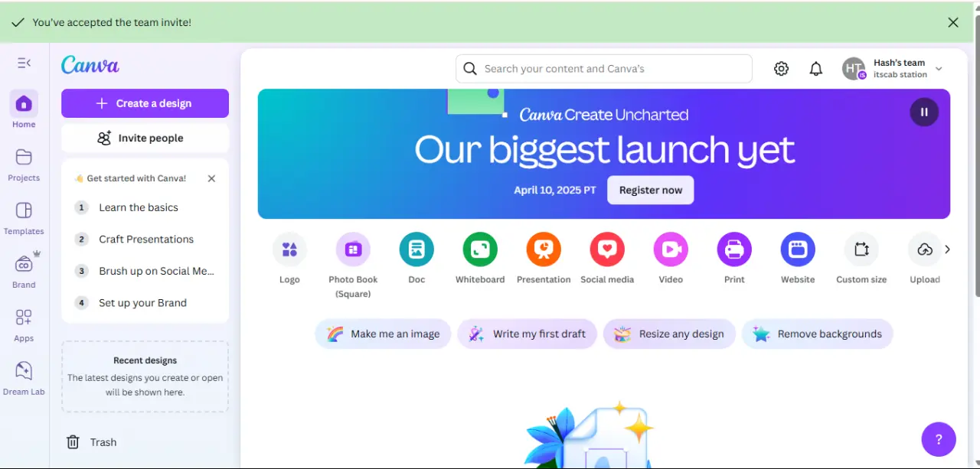The width and height of the screenshot is (980, 469).
Task: Open the Brand section
Action: 24,270
